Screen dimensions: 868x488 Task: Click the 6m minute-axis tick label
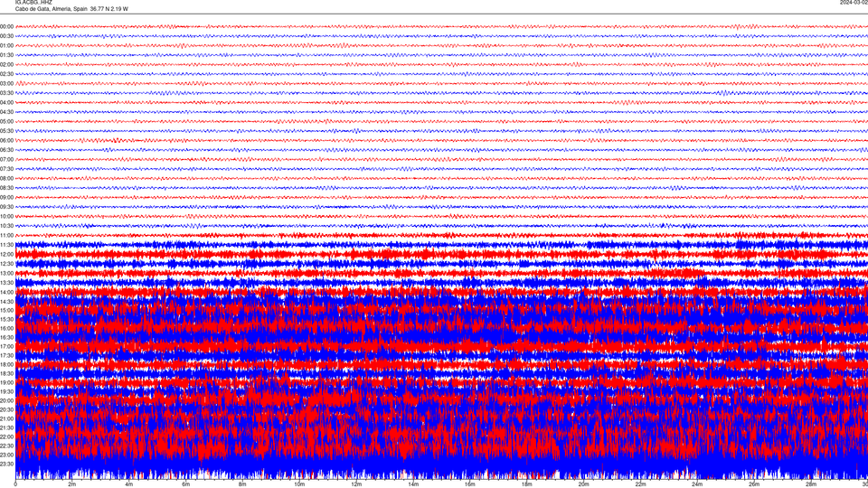pyautogui.click(x=185, y=484)
